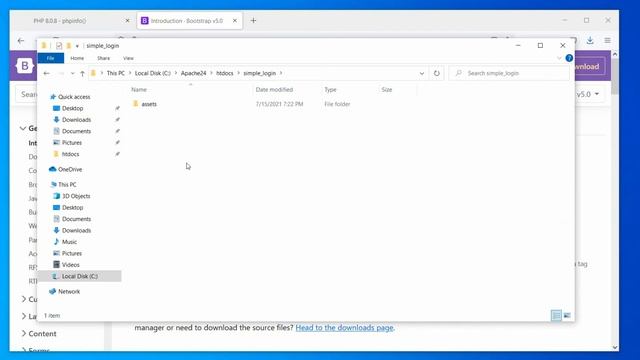Viewport: 640px width, 360px height.
Task: Open a new browser tab
Action: 253,21
